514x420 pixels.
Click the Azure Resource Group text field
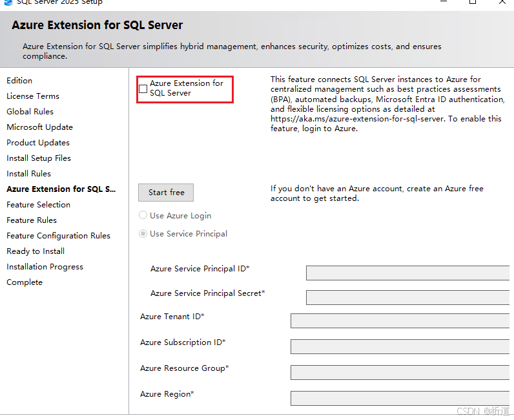pos(400,372)
